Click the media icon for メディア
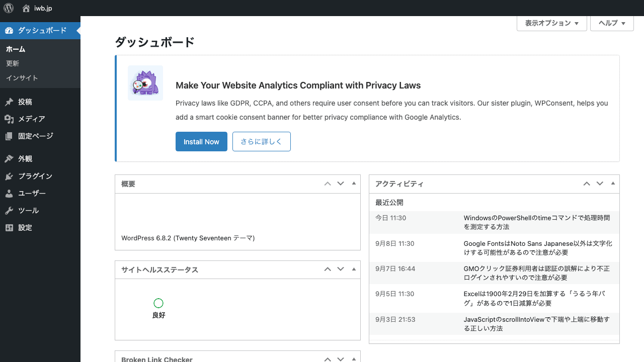Viewport: 644px width, 362px height. point(9,119)
